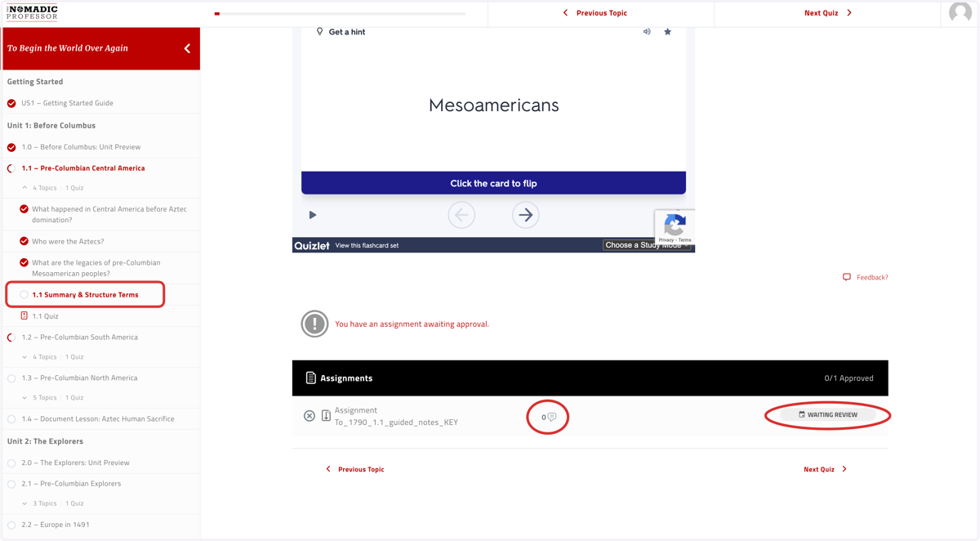Screen dimensions: 980x541
Task: Click the Feedback? link
Action: click(x=872, y=277)
